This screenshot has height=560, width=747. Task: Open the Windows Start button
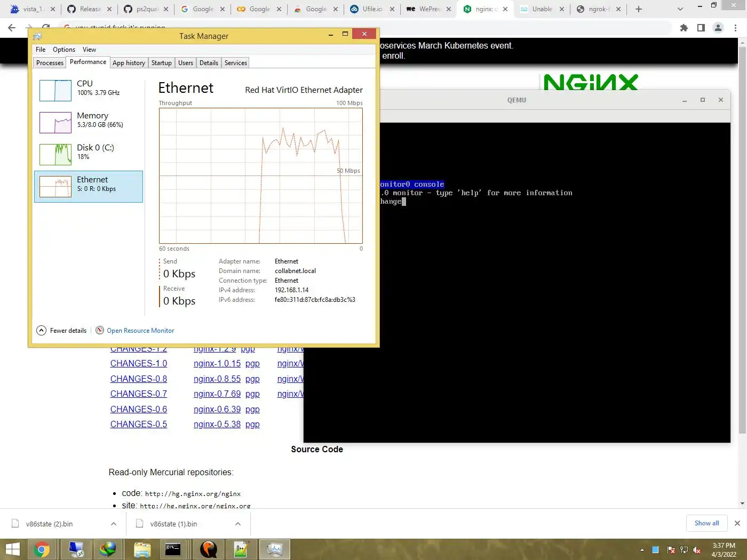pyautogui.click(x=12, y=549)
